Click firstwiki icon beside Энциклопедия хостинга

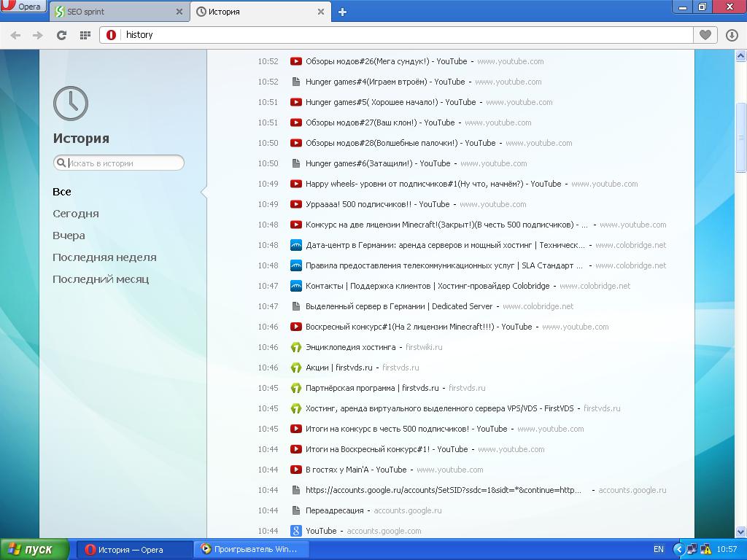click(296, 348)
